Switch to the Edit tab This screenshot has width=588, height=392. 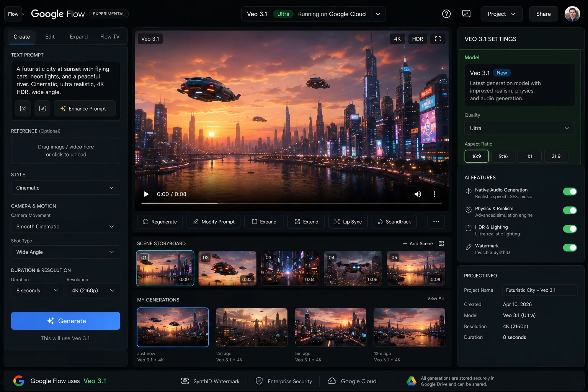pos(50,37)
